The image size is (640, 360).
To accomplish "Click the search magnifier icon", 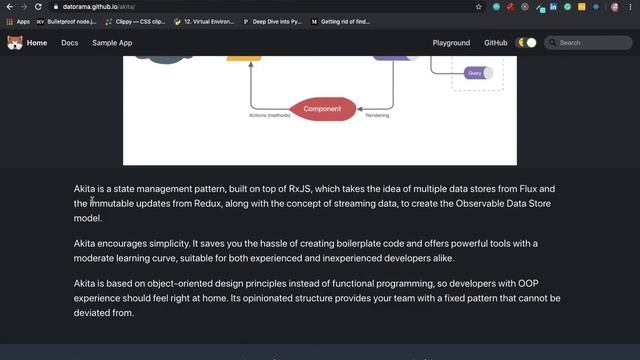I will pyautogui.click(x=553, y=42).
